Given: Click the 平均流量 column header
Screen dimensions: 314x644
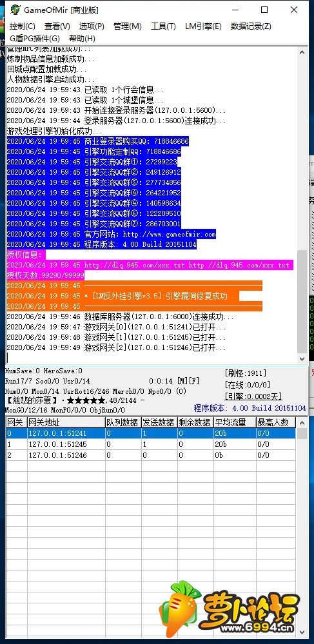Looking at the screenshot, I should click(x=234, y=422).
